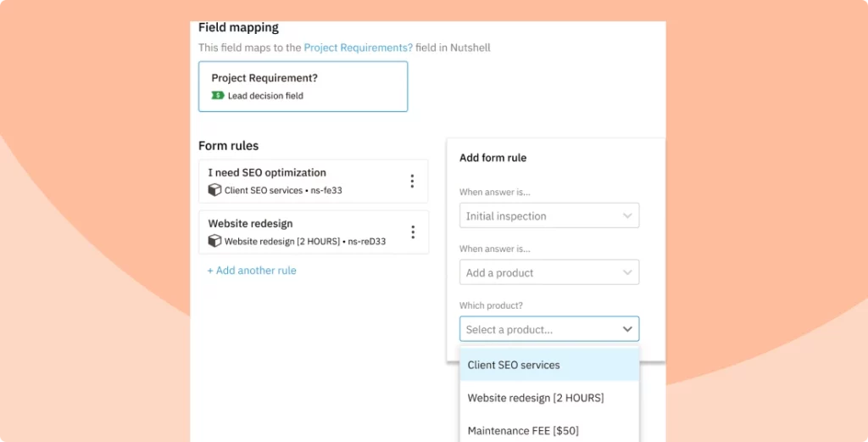The width and height of the screenshot is (868, 442).
Task: Select the Project Requirement? field mapping card
Action: tap(303, 87)
